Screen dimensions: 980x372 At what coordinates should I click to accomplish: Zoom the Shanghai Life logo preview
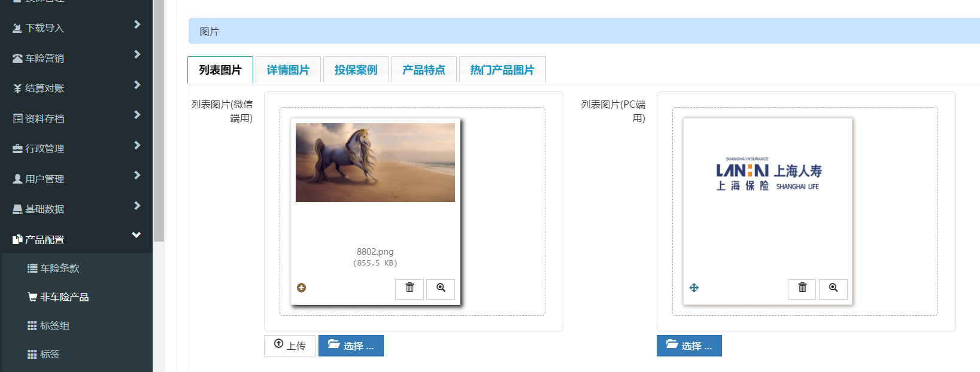833,289
